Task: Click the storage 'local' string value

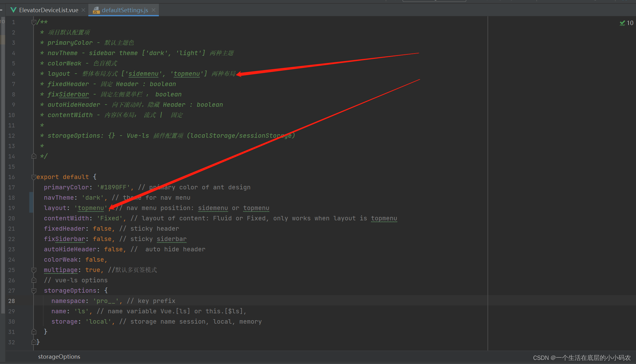Action: [x=98, y=321]
